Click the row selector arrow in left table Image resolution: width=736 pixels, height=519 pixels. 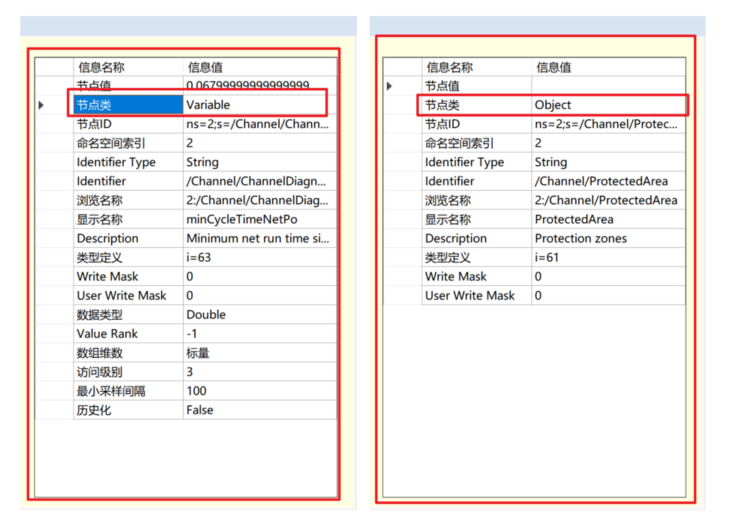tap(41, 105)
